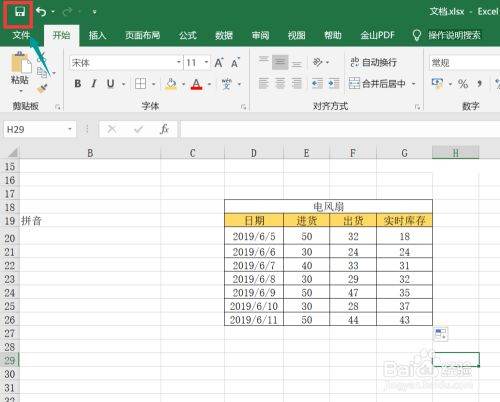Viewport: 500px width, 402px height.
Task: Open the 合并后居中 dropdown arrow
Action: (414, 84)
